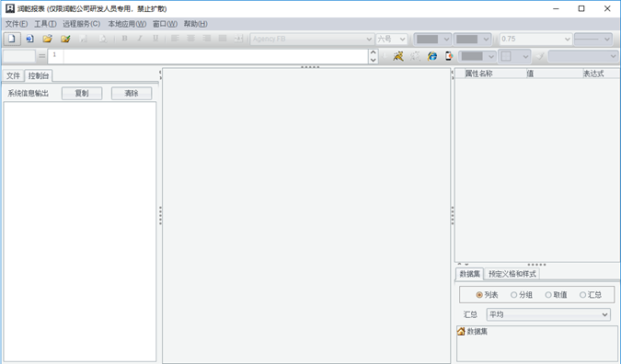Open the 文件(F) menu
Image resolution: width=621 pixels, height=364 pixels.
(x=17, y=24)
